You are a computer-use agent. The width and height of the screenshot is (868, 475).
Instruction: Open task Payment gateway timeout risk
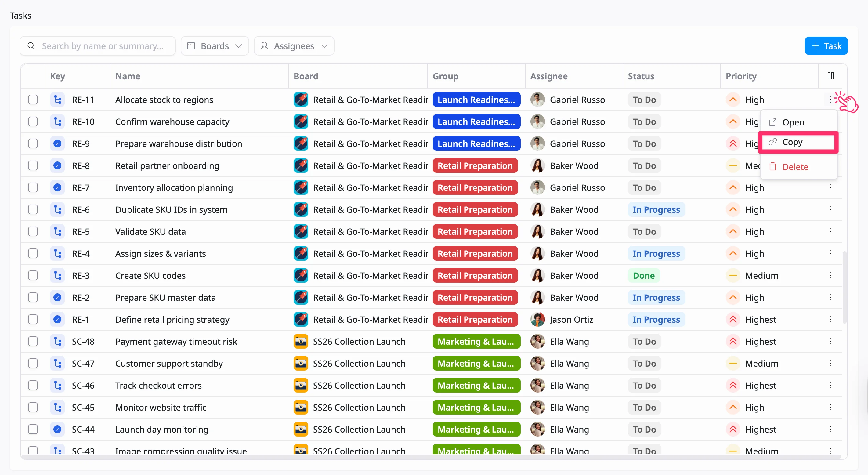click(x=176, y=342)
